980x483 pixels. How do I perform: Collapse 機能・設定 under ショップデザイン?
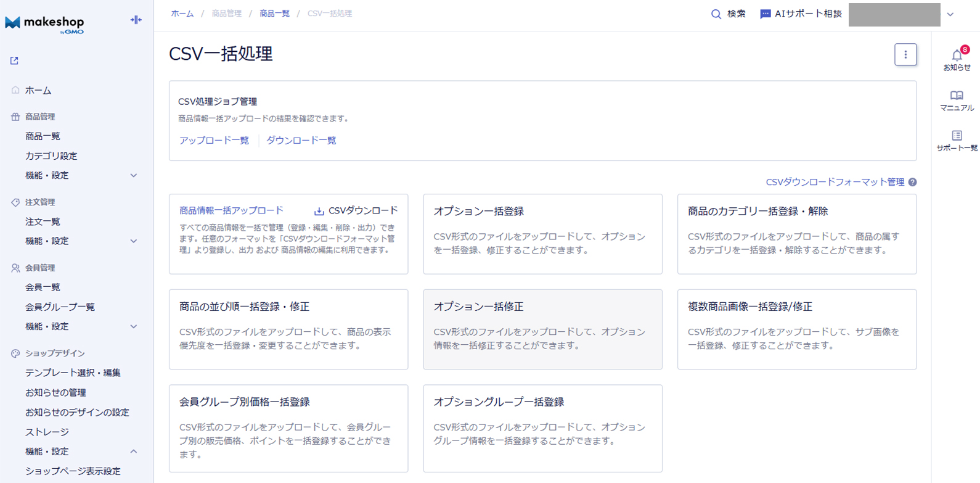tap(134, 452)
